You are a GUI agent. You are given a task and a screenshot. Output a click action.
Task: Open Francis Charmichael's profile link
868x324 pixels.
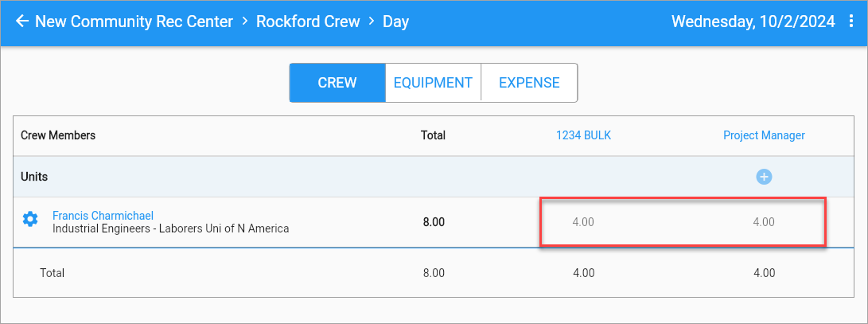(103, 216)
